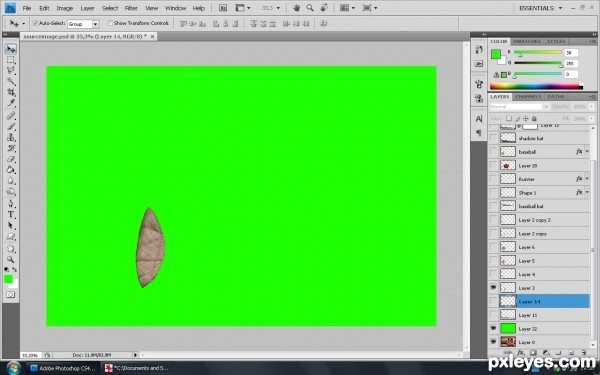This screenshot has height=375, width=600.
Task: Select the Brush tool
Action: (x=11, y=126)
